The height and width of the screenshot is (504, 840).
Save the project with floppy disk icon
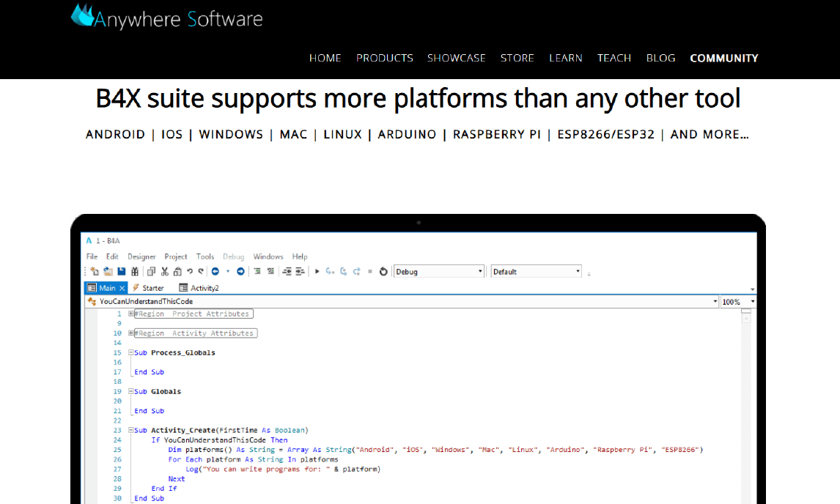click(122, 272)
